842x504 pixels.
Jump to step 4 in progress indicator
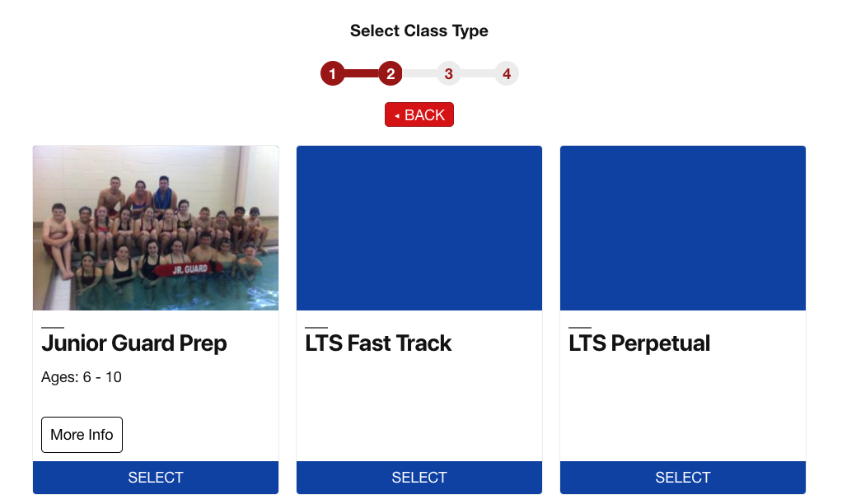pos(507,74)
